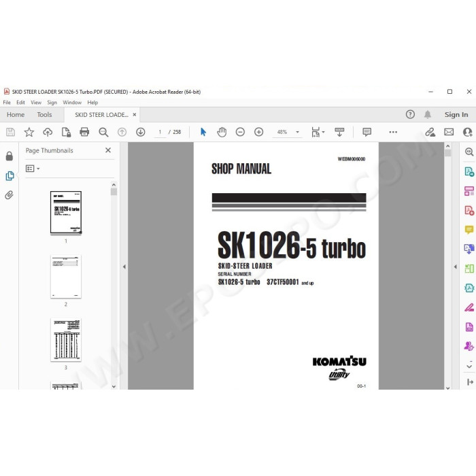476x476 pixels.
Task: Open Page Thumbnails pane icon
Action: 10,175
